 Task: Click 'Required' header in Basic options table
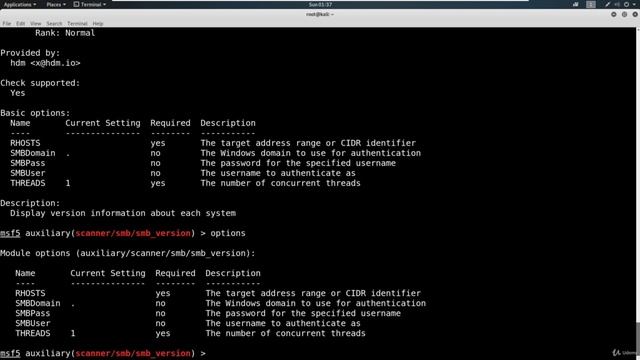pyautogui.click(x=170, y=123)
